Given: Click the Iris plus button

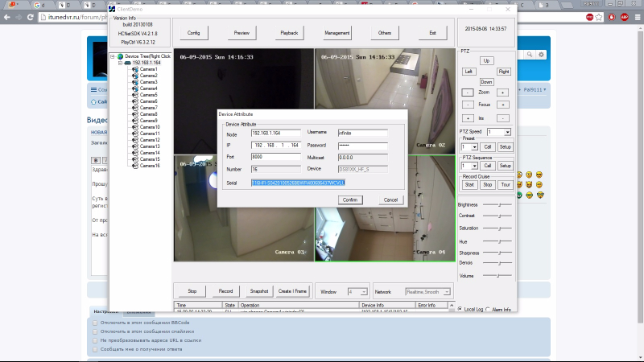Looking at the screenshot, I should (468, 118).
